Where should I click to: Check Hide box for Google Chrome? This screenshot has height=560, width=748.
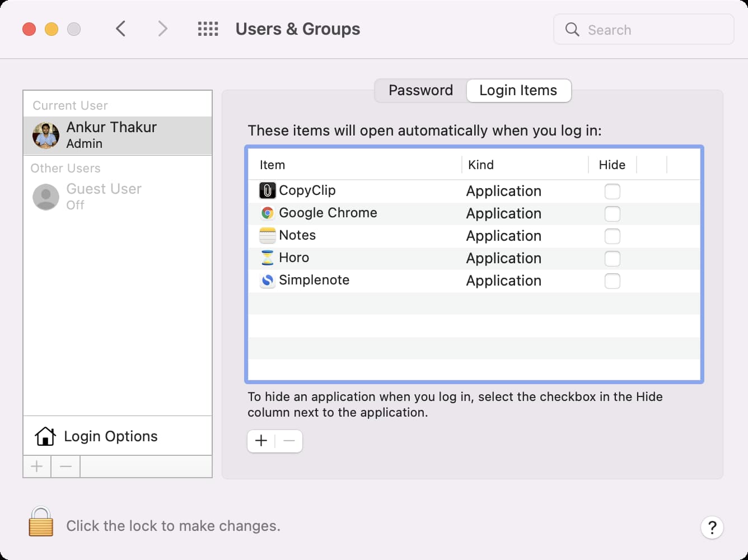click(x=613, y=214)
